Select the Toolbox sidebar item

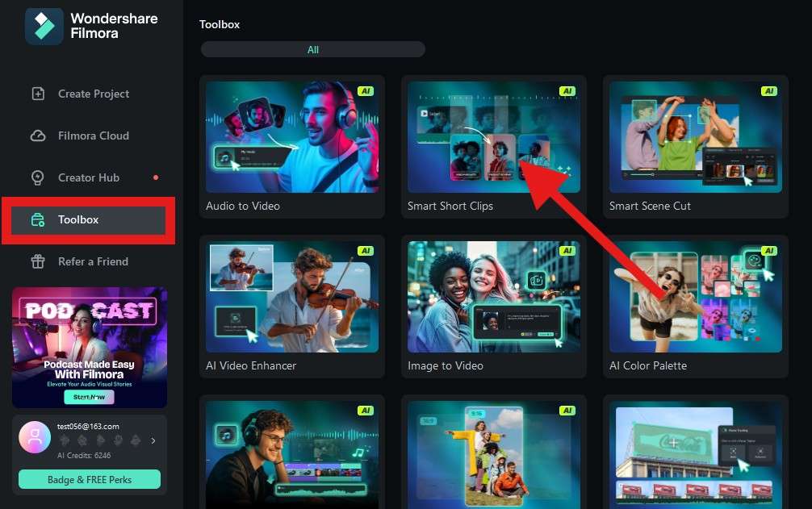[88, 220]
